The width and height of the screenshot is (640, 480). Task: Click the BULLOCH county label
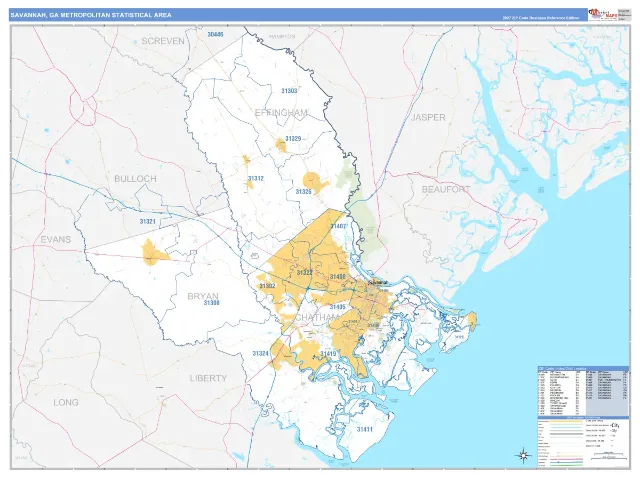(x=135, y=179)
